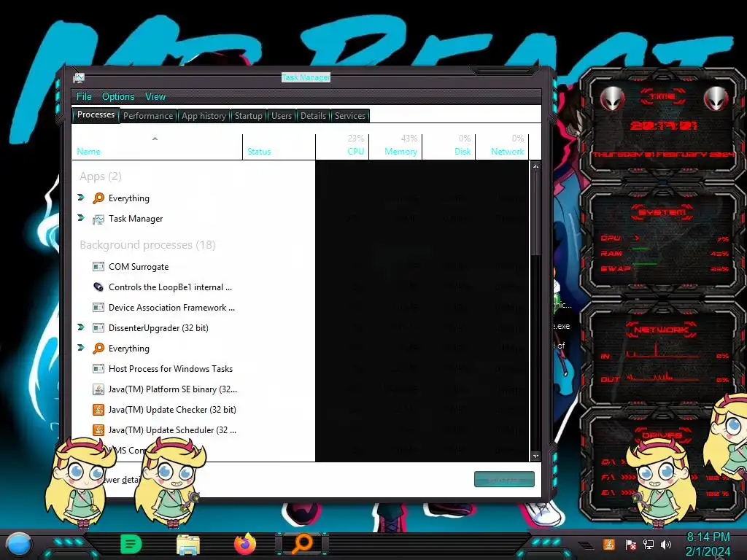Select the Controls the LoopBe1 internal row

(301, 287)
